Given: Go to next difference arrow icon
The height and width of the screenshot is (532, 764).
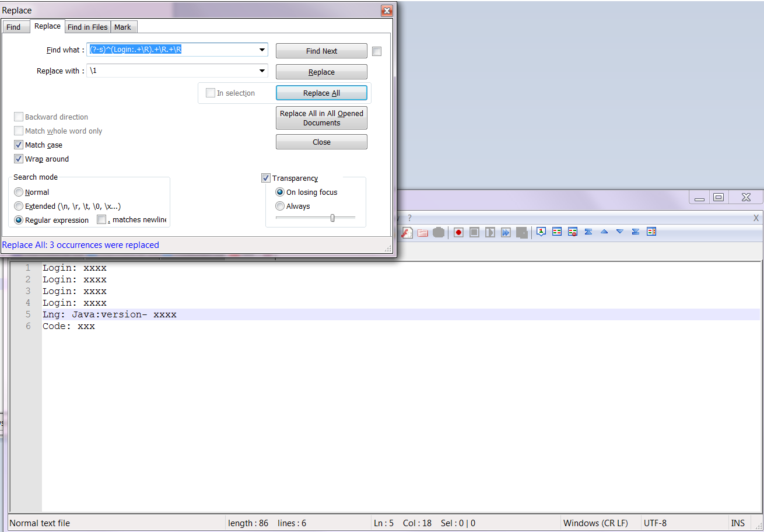Looking at the screenshot, I should tap(620, 232).
